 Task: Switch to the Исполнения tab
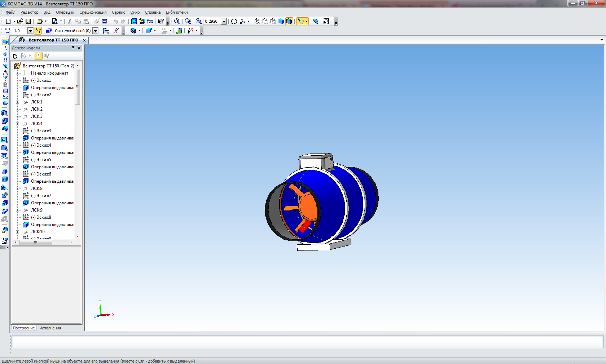tap(50, 328)
